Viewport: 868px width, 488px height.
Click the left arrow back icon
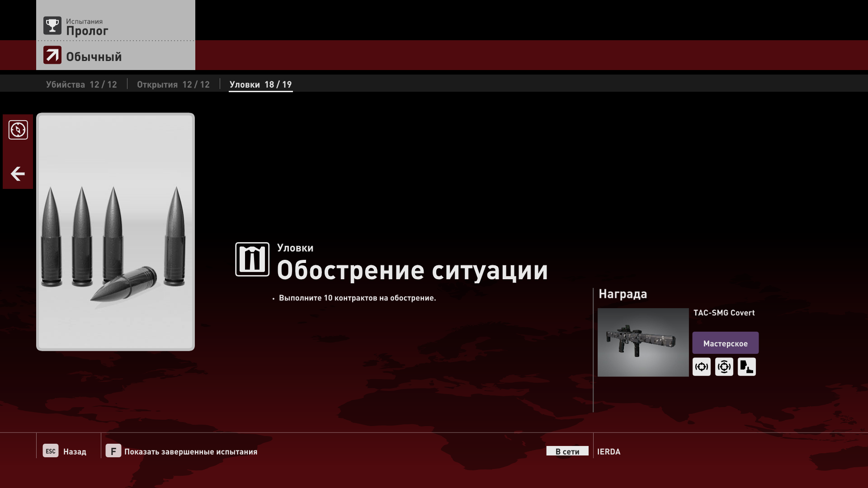click(18, 174)
